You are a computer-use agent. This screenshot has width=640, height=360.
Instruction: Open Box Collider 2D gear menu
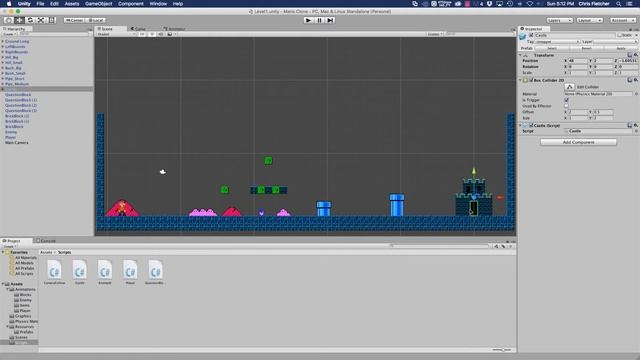click(636, 80)
